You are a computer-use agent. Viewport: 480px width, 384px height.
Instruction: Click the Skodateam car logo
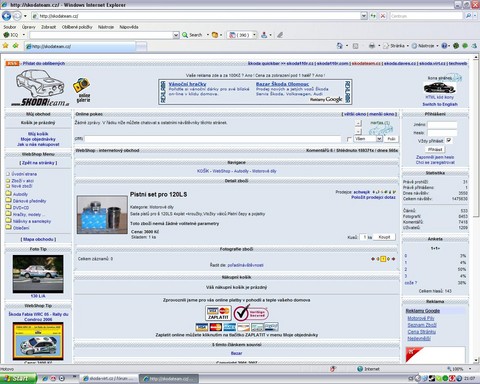[x=40, y=88]
